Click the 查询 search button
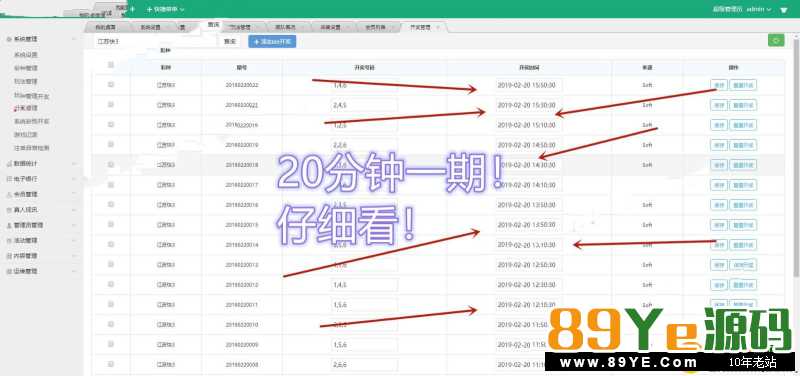 click(x=230, y=42)
